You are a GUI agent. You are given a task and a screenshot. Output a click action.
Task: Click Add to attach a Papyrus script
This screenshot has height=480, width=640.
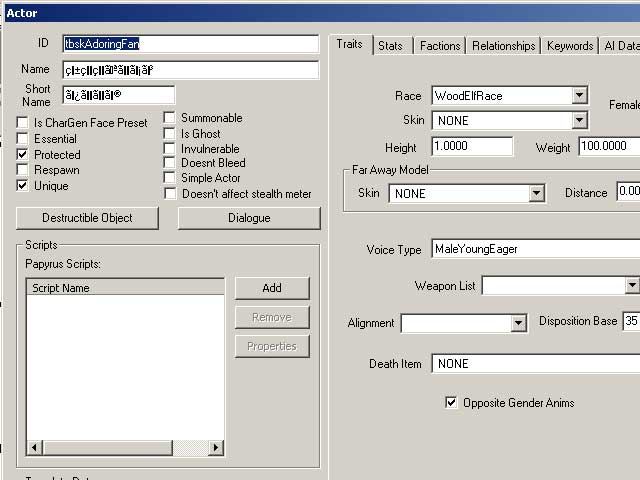point(272,288)
